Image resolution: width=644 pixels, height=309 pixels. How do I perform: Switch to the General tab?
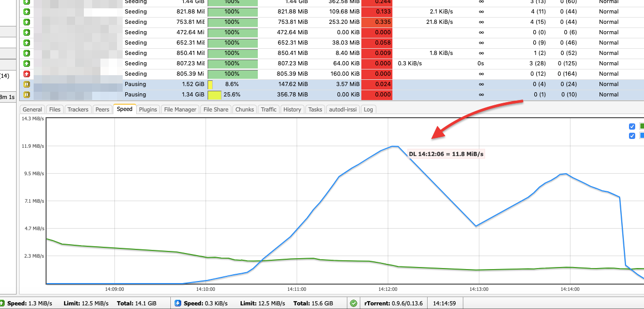(x=32, y=109)
